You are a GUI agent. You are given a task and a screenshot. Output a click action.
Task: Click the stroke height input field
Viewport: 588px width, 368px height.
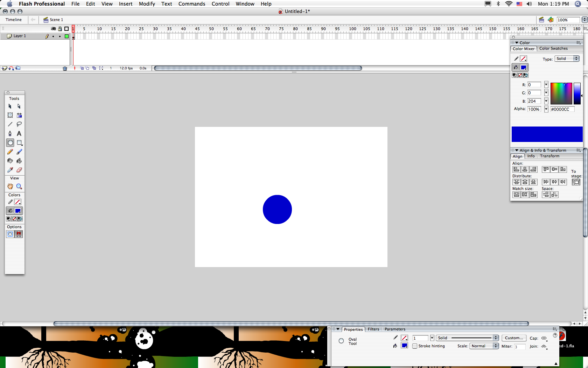click(x=420, y=338)
